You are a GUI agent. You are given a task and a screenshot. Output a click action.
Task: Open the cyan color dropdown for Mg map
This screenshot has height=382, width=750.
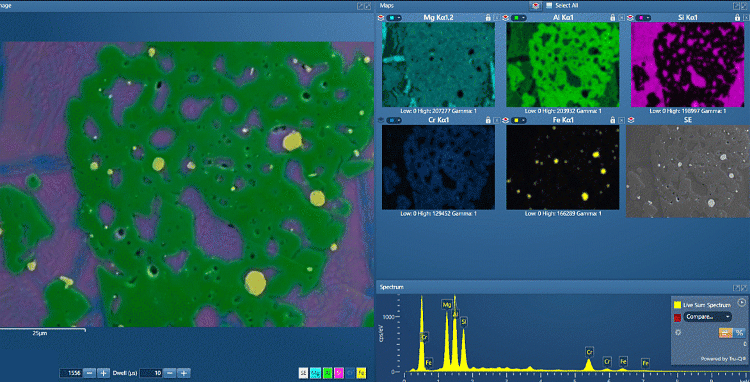[x=394, y=17]
